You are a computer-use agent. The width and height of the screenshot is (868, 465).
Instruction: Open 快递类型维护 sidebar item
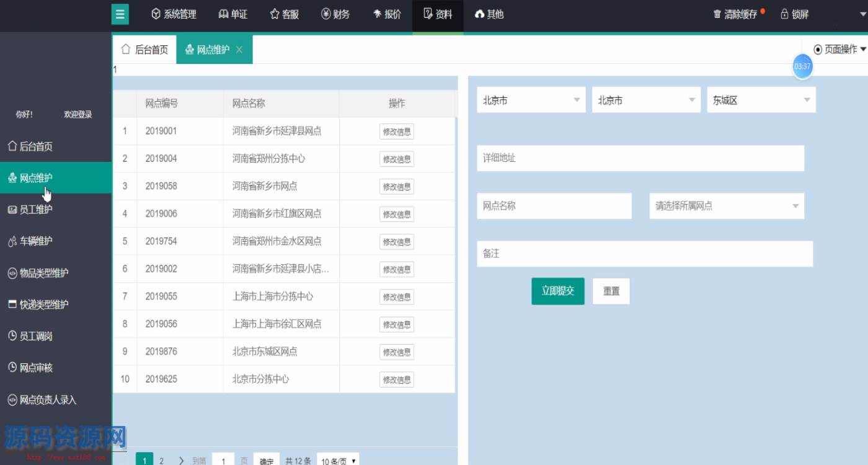(43, 304)
